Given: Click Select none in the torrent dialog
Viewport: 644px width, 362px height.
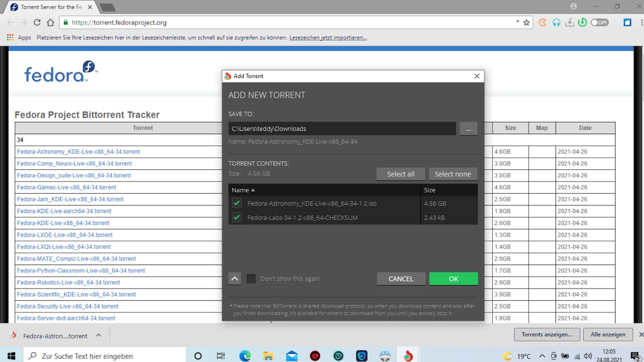Looking at the screenshot, I should (452, 174).
